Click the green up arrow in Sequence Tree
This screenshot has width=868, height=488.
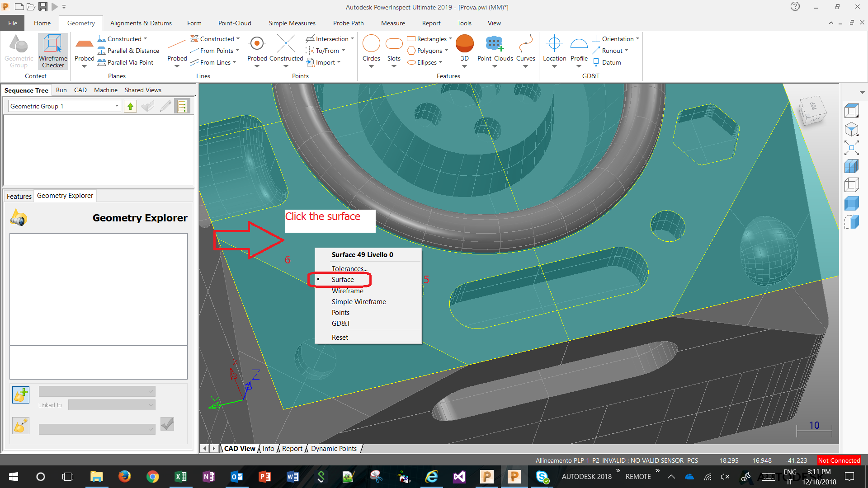130,106
